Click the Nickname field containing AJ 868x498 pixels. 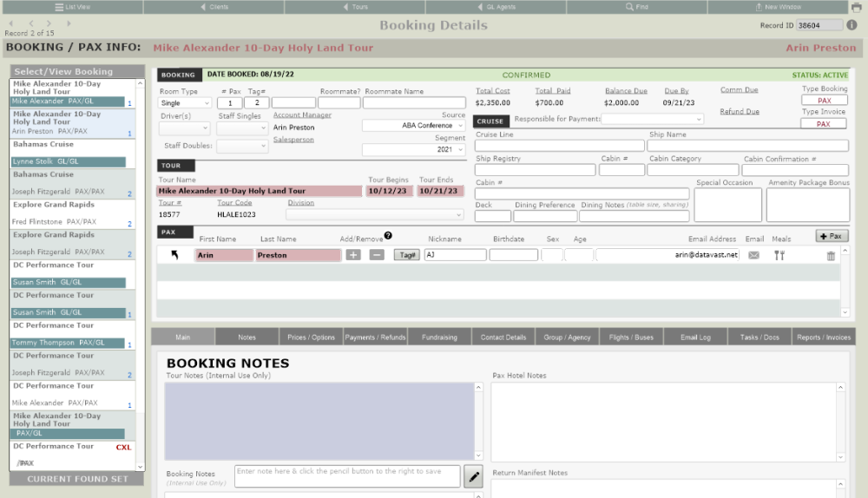pyautogui.click(x=455, y=255)
